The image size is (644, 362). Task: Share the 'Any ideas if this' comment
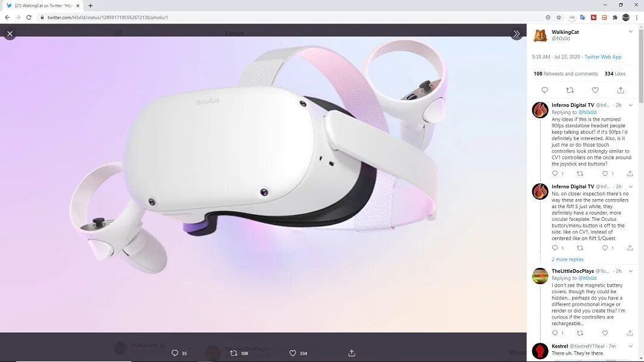630,173
